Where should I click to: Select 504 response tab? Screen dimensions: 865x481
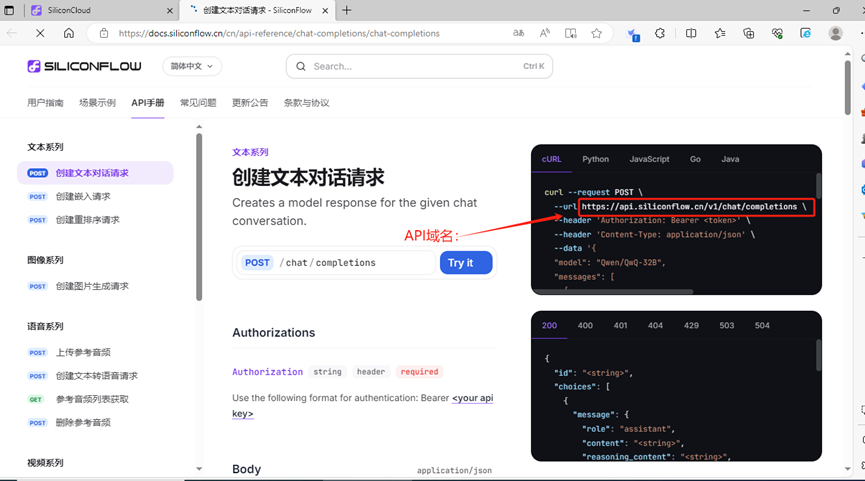pos(762,325)
